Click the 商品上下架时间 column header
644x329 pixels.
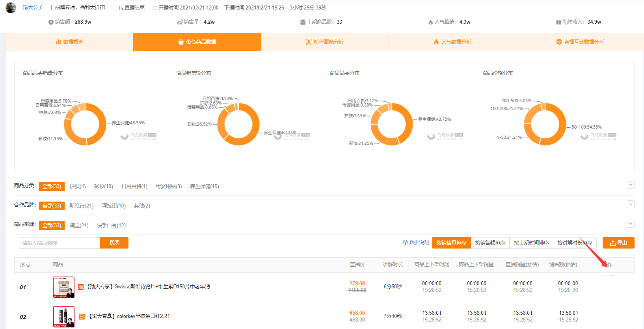click(x=432, y=264)
